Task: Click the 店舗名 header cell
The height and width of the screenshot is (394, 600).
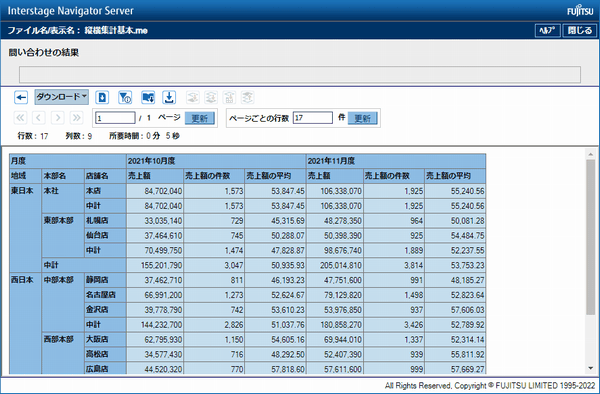Action: (x=105, y=176)
